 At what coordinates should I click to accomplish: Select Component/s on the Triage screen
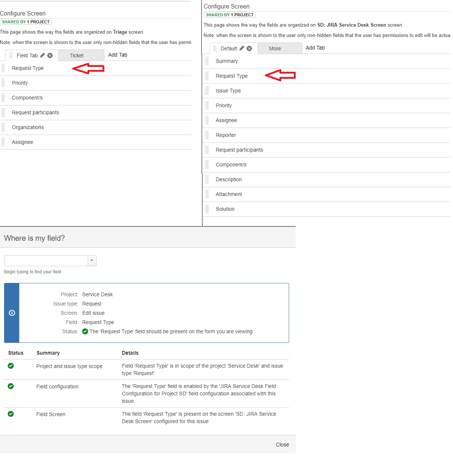pos(96,98)
